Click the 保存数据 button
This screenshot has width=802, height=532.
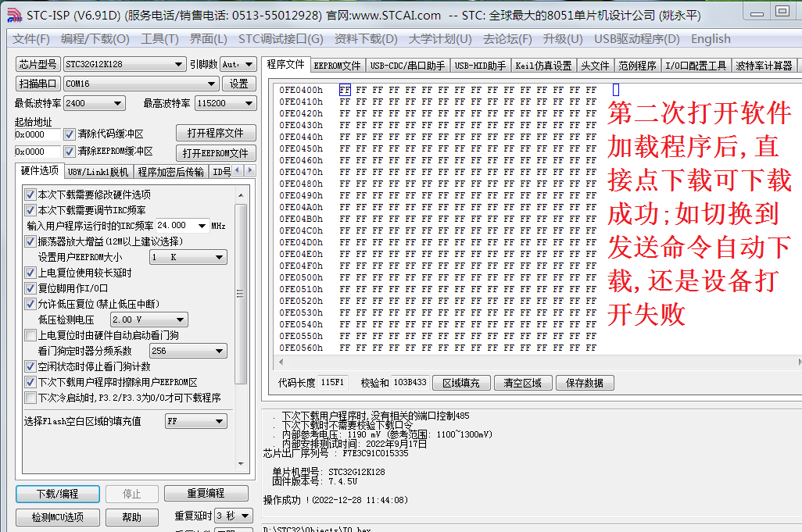(584, 383)
